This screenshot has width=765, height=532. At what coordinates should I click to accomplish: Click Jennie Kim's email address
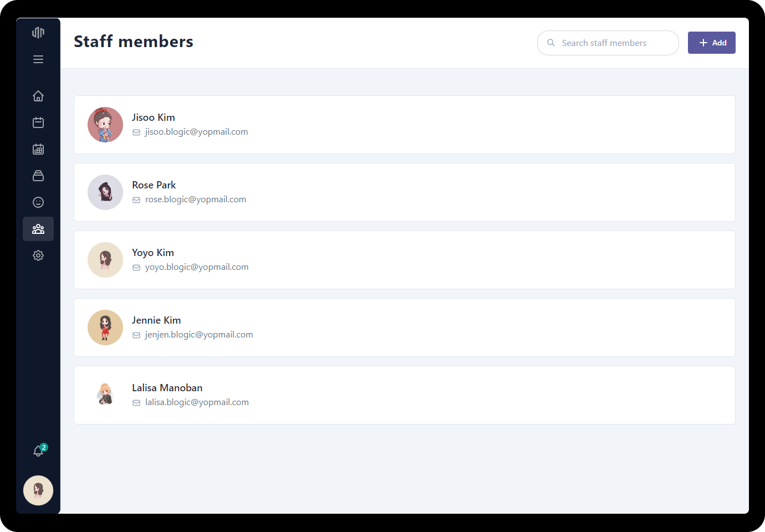point(199,335)
